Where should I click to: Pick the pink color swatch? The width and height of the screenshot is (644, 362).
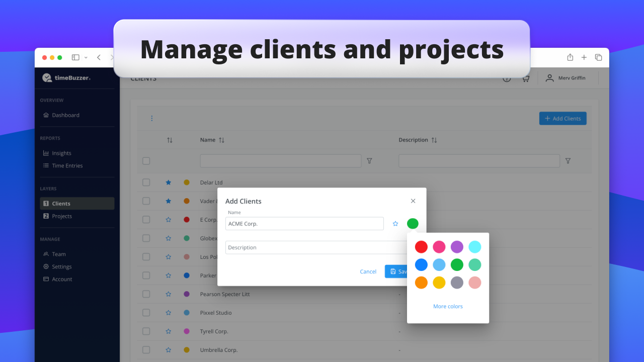(x=439, y=247)
